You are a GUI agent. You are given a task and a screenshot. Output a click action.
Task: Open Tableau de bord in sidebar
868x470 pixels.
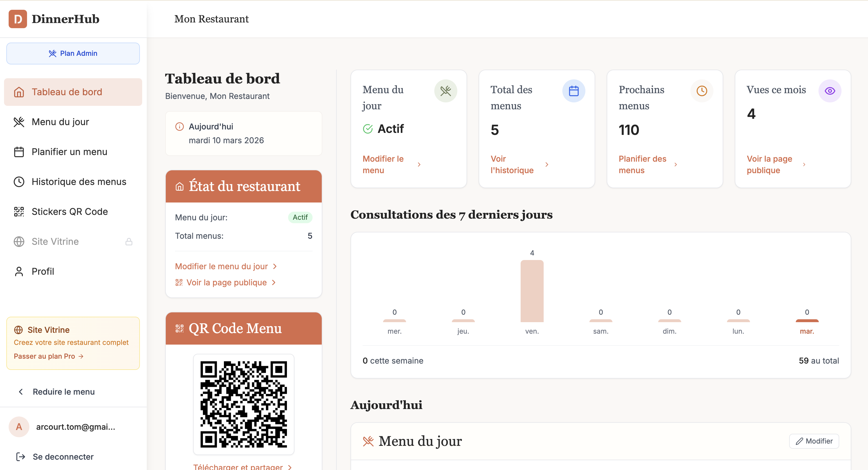coord(73,92)
